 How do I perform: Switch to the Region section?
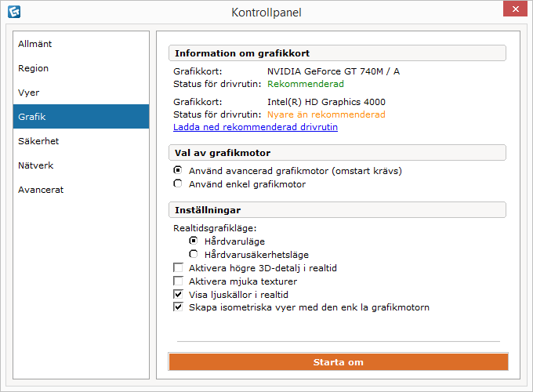coord(81,68)
